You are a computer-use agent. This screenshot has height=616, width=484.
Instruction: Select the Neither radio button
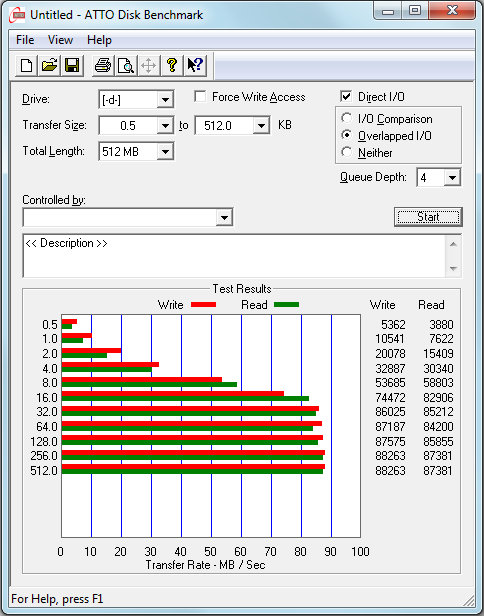pos(346,152)
